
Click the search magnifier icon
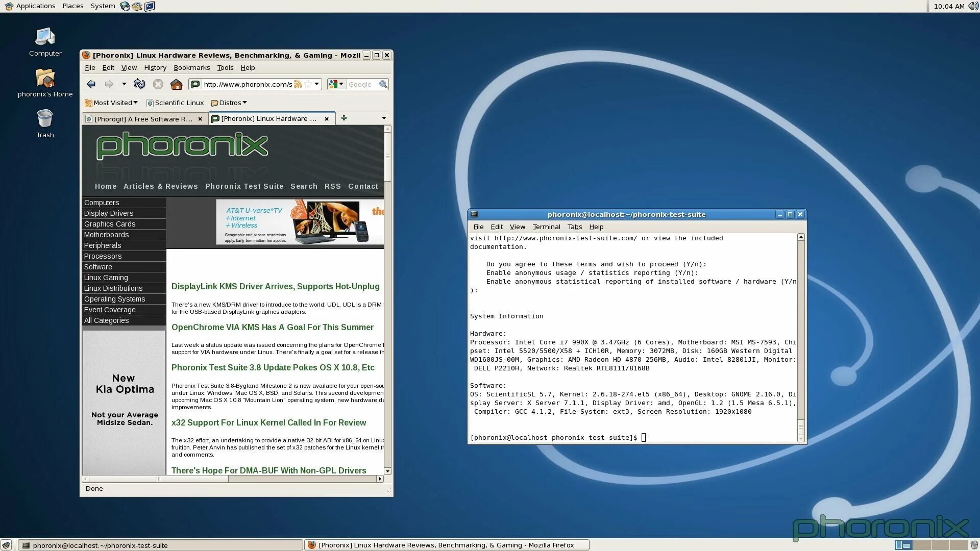[383, 84]
